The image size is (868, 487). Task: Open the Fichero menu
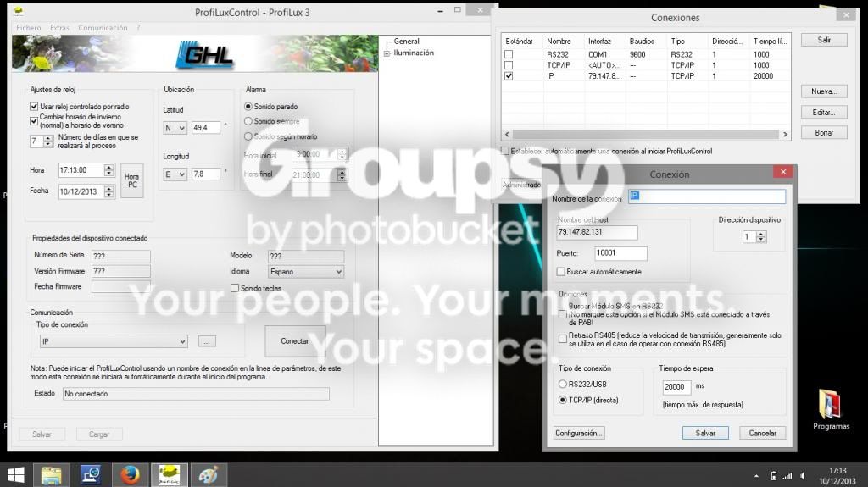[x=29, y=28]
